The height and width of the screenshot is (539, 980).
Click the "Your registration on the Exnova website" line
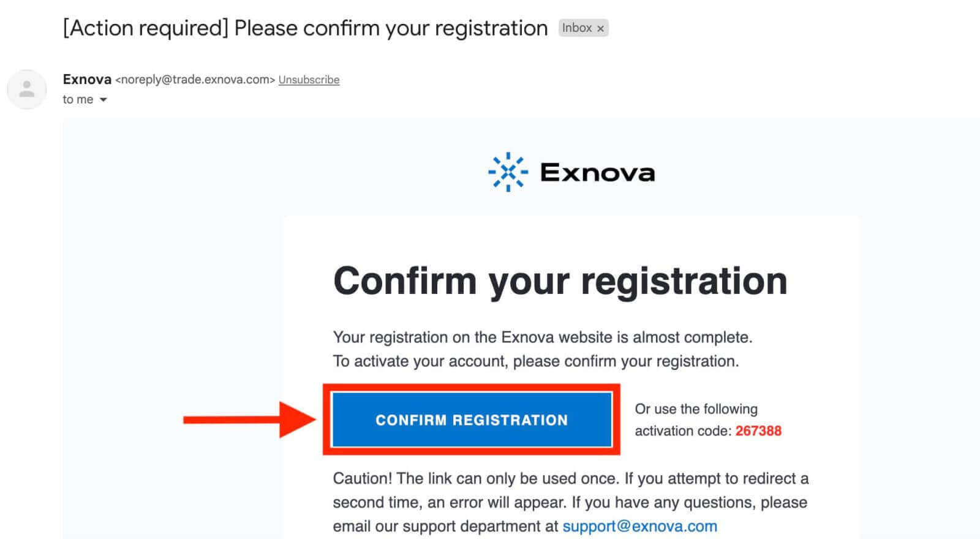pos(542,337)
